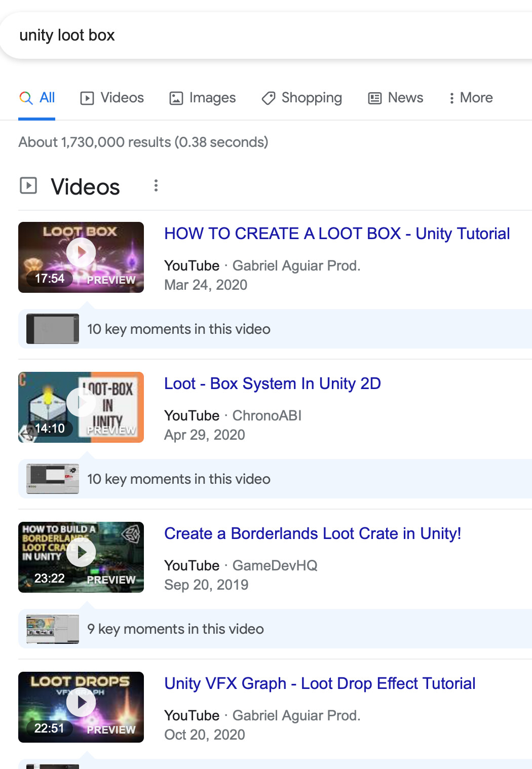Click the Shopping tag icon
532x769 pixels.
click(x=268, y=98)
